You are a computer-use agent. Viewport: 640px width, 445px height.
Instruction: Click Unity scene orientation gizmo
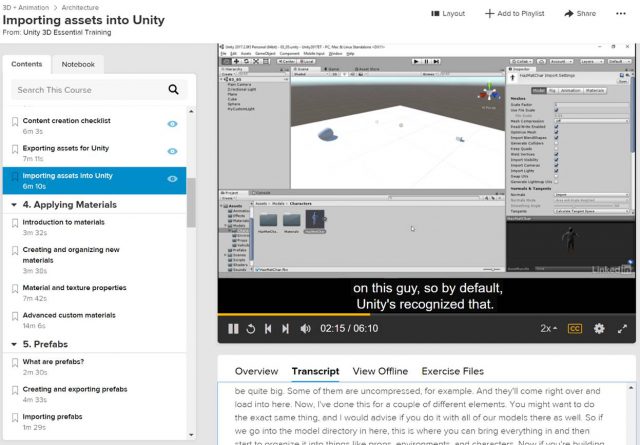click(489, 94)
